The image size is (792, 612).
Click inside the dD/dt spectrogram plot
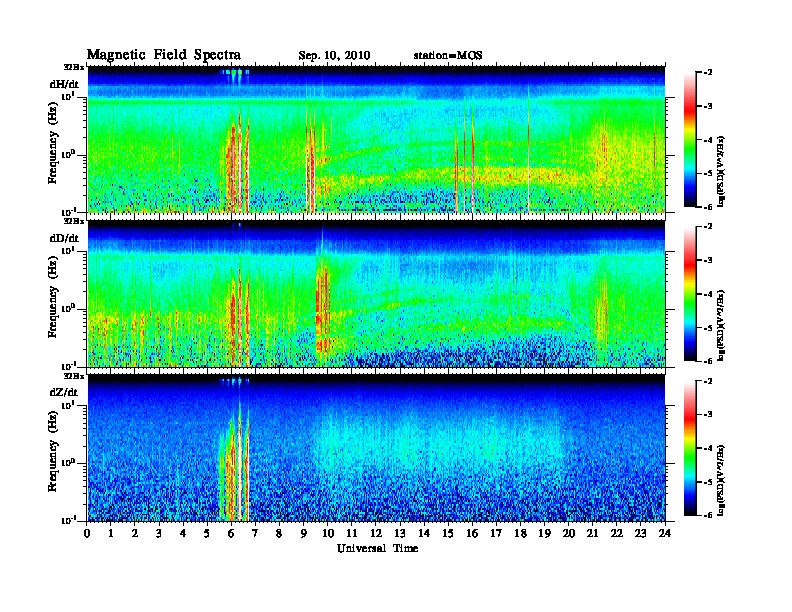pyautogui.click(x=376, y=294)
